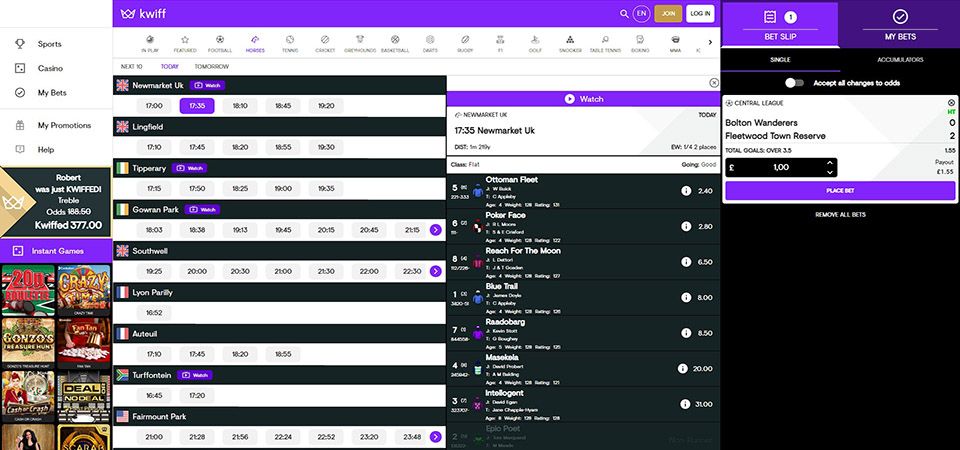Watch Newmarket Uk live stream
This screenshot has width=960, height=450.
207,86
